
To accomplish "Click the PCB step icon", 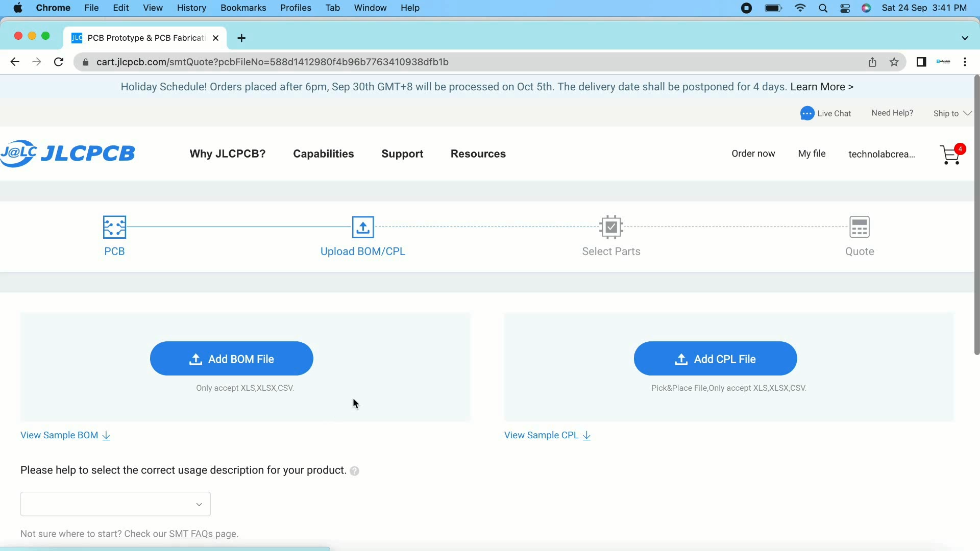I will [114, 227].
